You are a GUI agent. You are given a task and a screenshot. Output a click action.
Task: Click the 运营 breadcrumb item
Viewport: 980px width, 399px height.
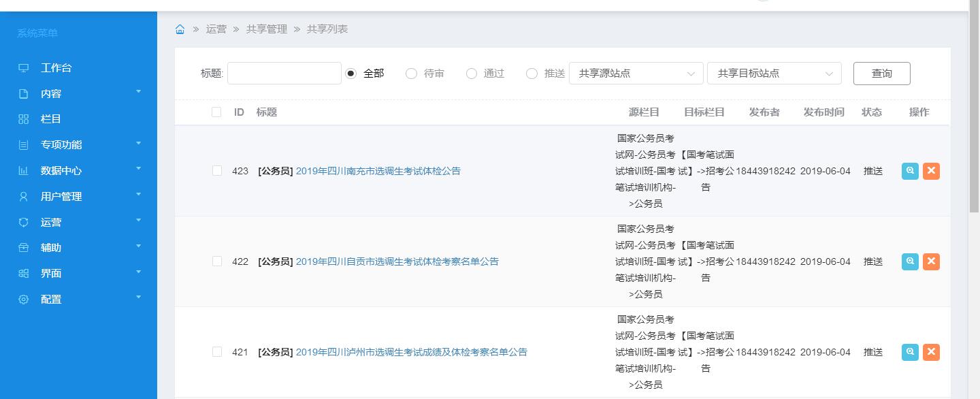pos(216,29)
